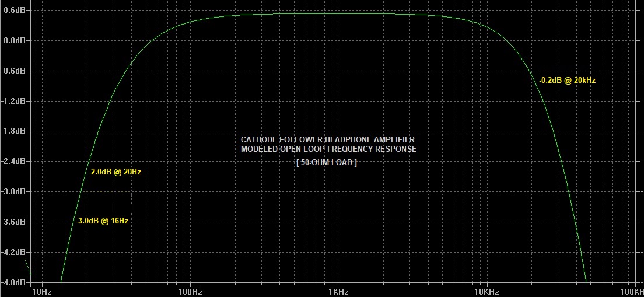Click the 100KHz frequency axis label
Image resolution: width=644 pixels, height=297 pixels.
(x=632, y=292)
